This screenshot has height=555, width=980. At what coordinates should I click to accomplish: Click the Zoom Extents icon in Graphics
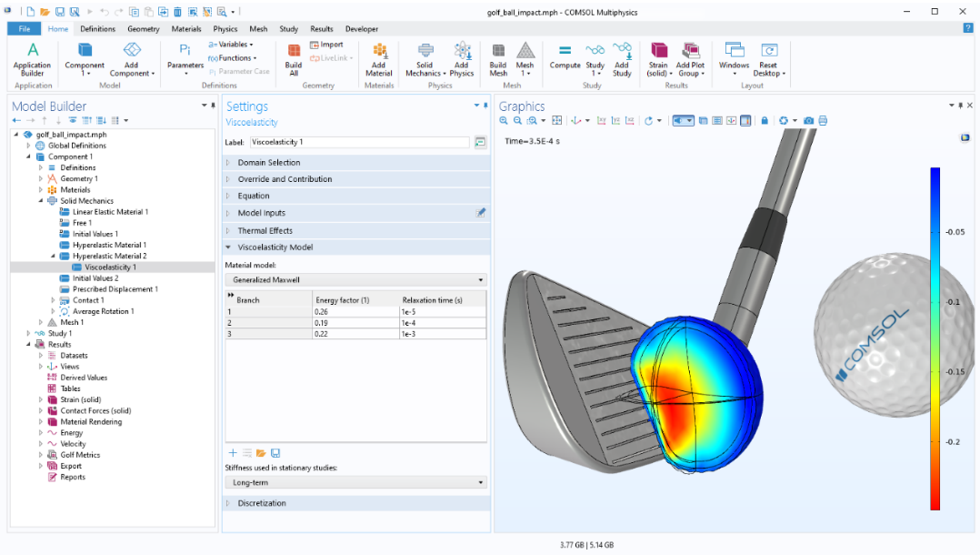point(557,121)
